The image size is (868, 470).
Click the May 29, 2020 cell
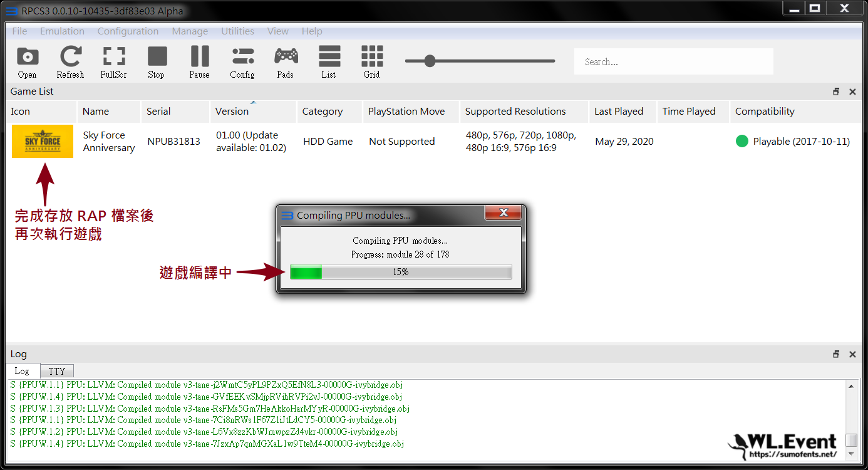tap(624, 142)
